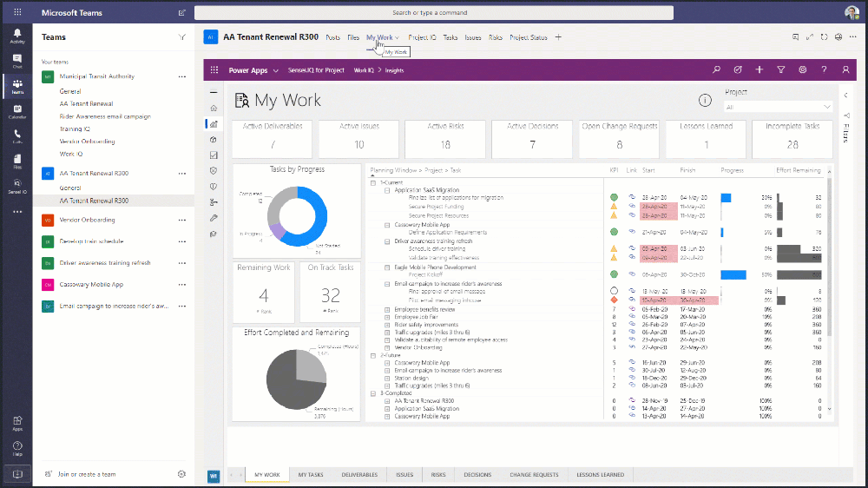This screenshot has width=868, height=488.
Task: Select purple In Progress donut segment
Action: tap(278, 231)
